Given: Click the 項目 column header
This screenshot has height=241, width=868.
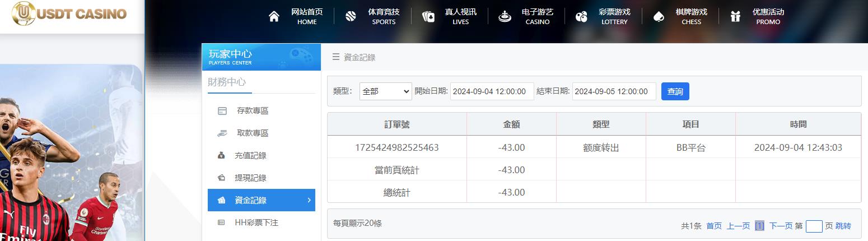Looking at the screenshot, I should tap(690, 124).
